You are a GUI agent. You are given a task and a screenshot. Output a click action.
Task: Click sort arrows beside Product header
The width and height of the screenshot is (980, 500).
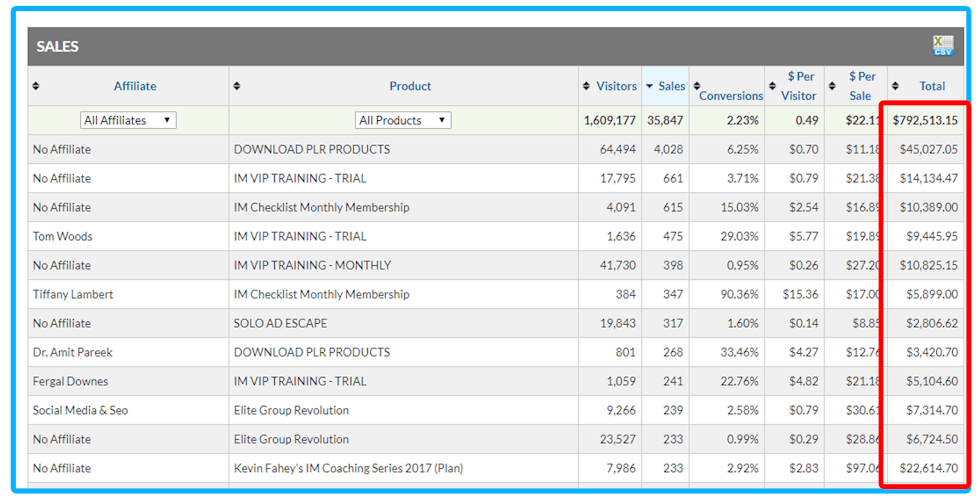tap(236, 86)
